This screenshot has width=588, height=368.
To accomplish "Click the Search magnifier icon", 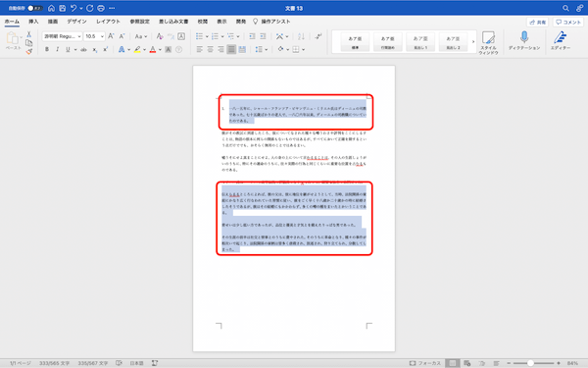I will pos(565,8).
